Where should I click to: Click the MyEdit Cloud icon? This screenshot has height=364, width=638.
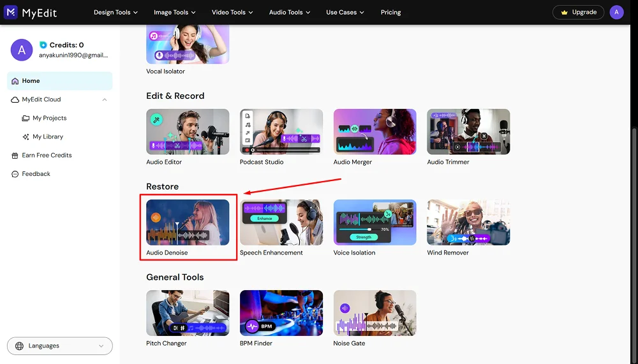click(x=15, y=99)
